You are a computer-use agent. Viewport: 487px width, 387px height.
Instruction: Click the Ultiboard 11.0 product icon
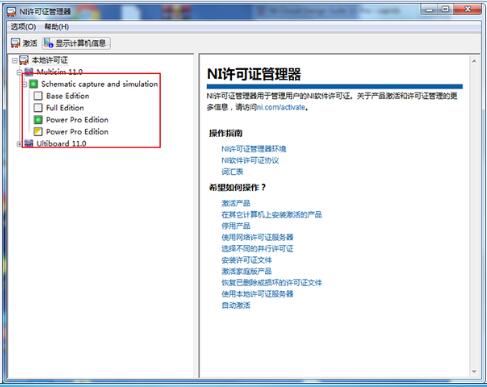tap(29, 143)
